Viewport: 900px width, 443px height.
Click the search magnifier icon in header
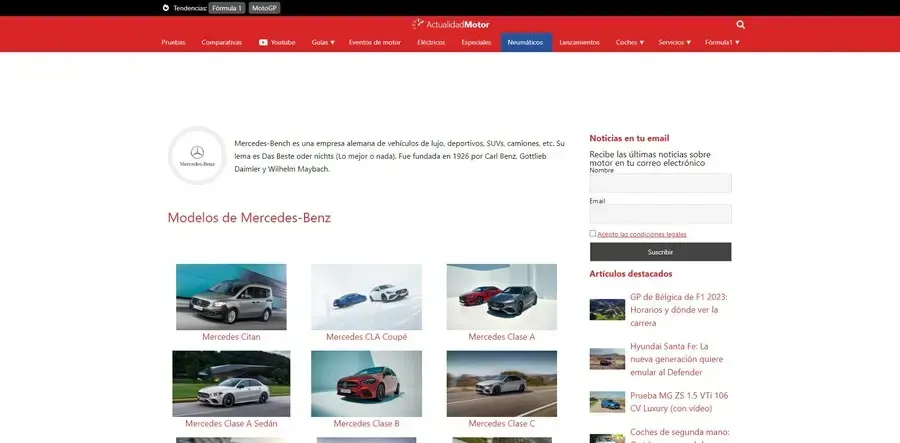point(740,25)
